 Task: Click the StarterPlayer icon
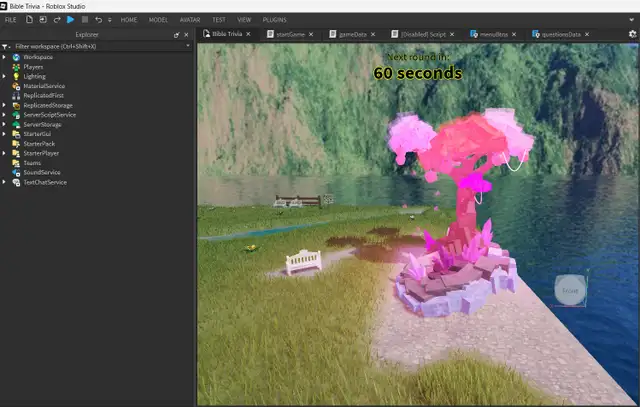pyautogui.click(x=16, y=153)
